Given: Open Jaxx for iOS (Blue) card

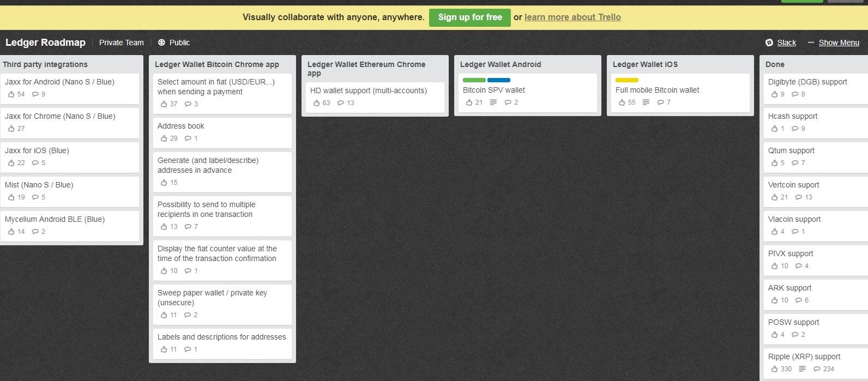Looking at the screenshot, I should coord(70,157).
